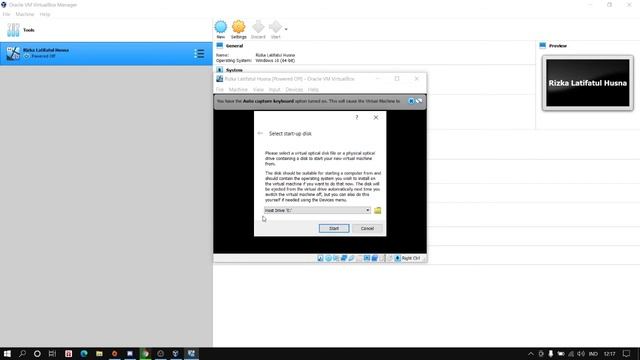Open View menu in the VM window
Viewport: 640px width, 360px height.
(258, 89)
